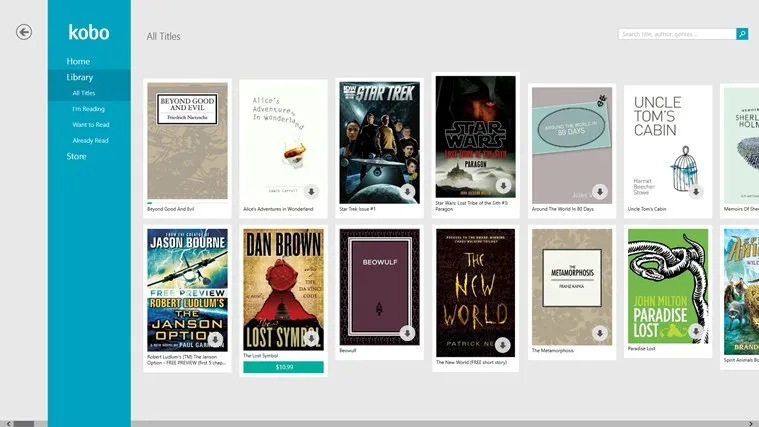Go back with the circled arrow button

pyautogui.click(x=24, y=32)
